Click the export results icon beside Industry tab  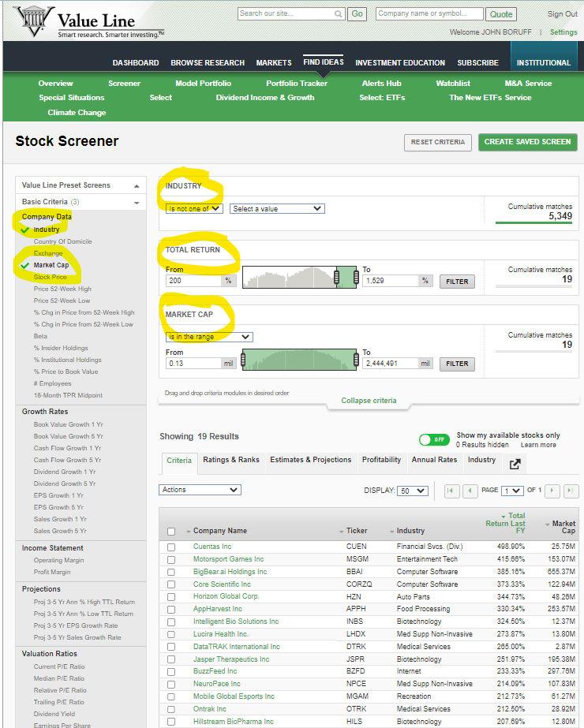click(x=515, y=464)
